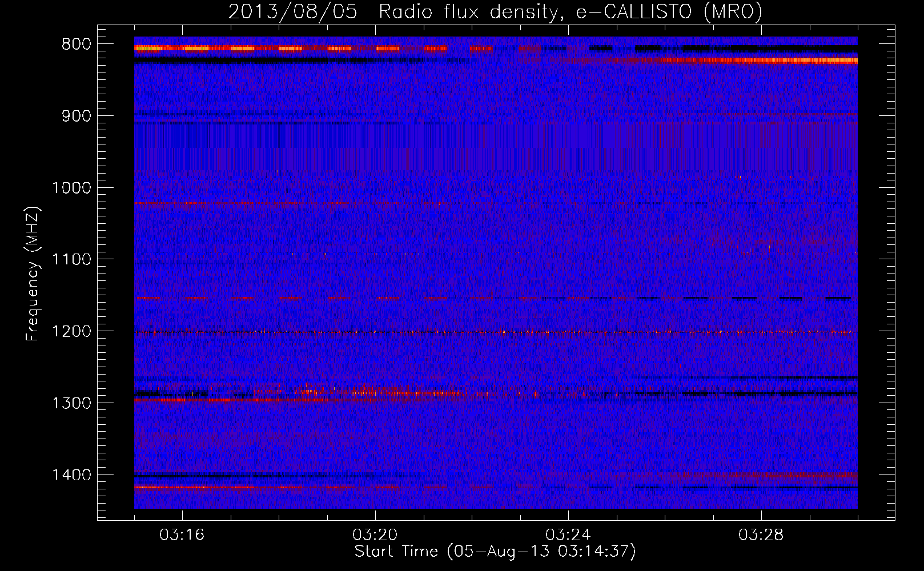Click the 'Frequency (MHZ)' axis label

click(33, 274)
